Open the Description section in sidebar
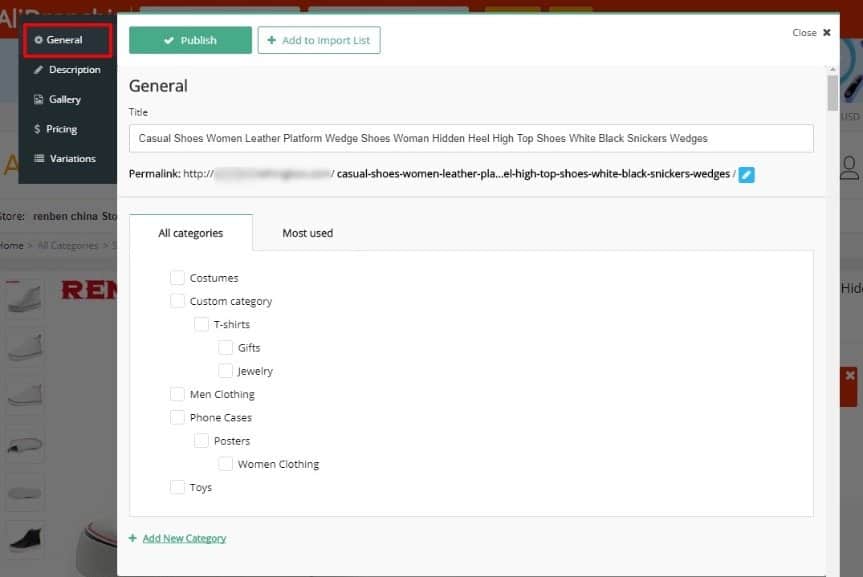The image size is (863, 577). pos(67,70)
